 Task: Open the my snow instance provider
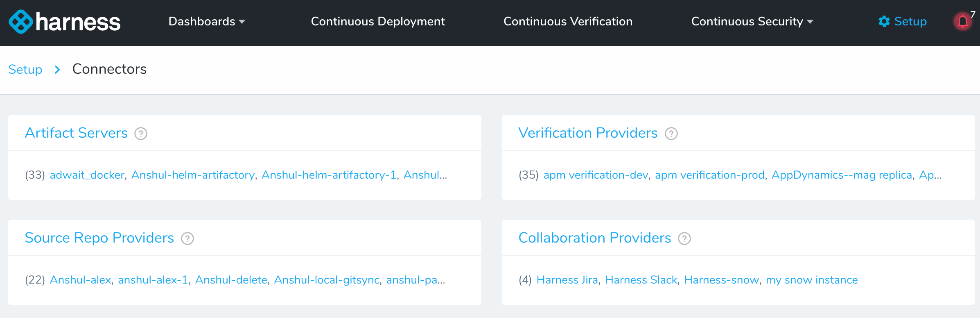[812, 280]
